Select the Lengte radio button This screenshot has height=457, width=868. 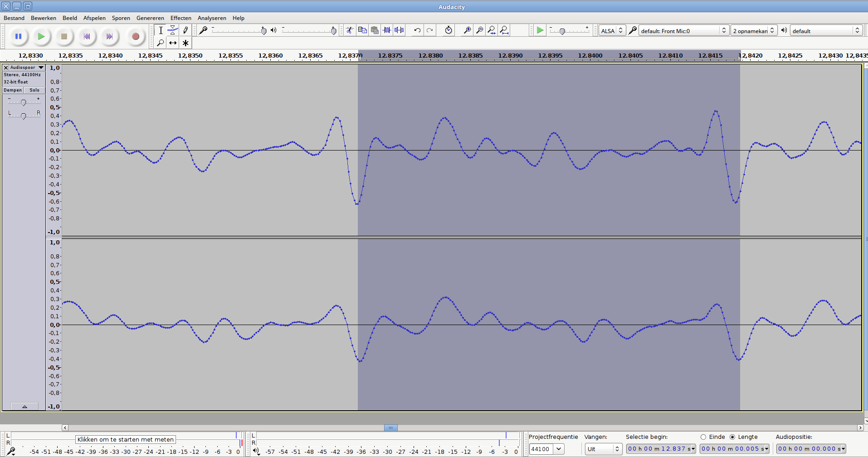tap(732, 437)
